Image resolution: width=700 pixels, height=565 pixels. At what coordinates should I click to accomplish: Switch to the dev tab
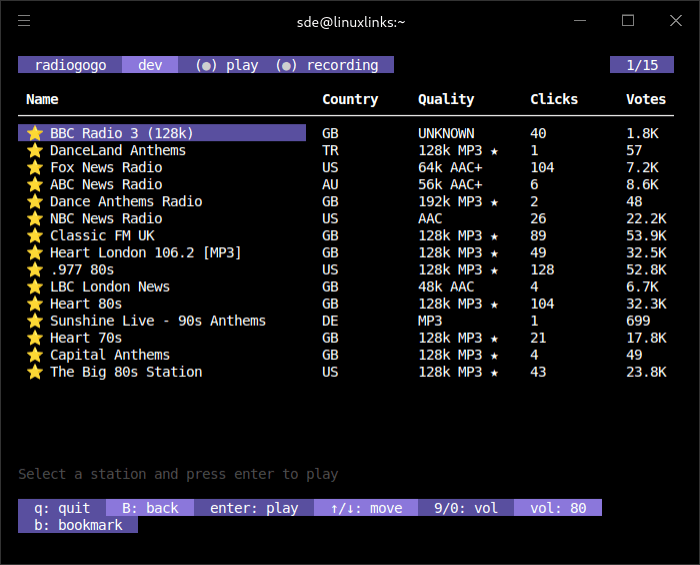150,65
